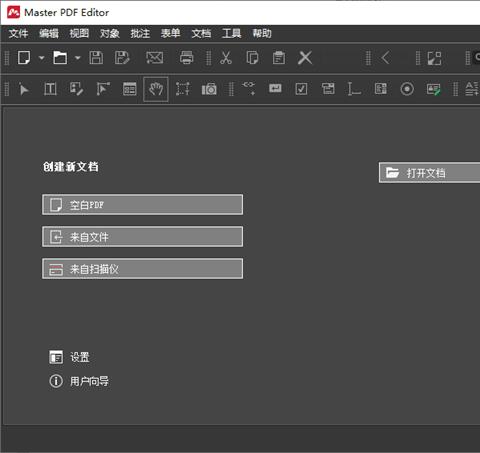Insert a list box form field
480x453 pixels.
pyautogui.click(x=380, y=89)
